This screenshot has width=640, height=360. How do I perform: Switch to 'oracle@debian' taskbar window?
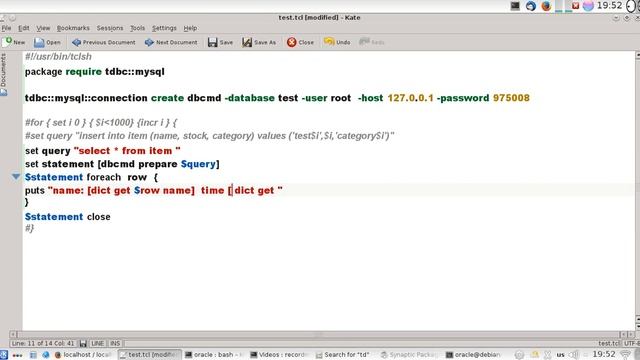click(473, 355)
